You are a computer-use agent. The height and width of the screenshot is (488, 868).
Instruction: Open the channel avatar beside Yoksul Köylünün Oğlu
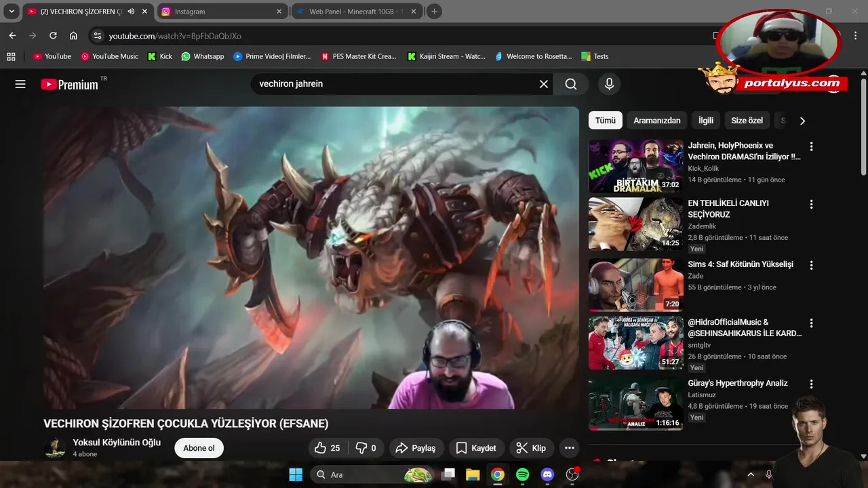click(x=54, y=448)
